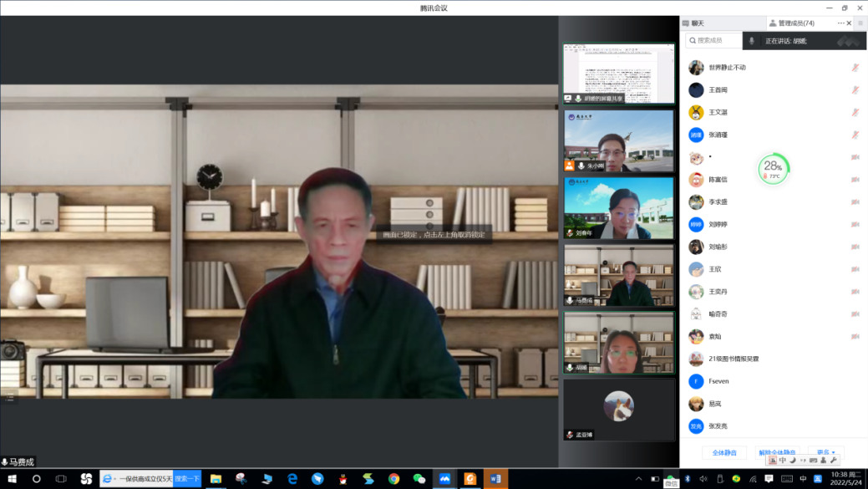The image size is (868, 489).
Task: Open File Explorer from the taskbar
Action: click(216, 479)
